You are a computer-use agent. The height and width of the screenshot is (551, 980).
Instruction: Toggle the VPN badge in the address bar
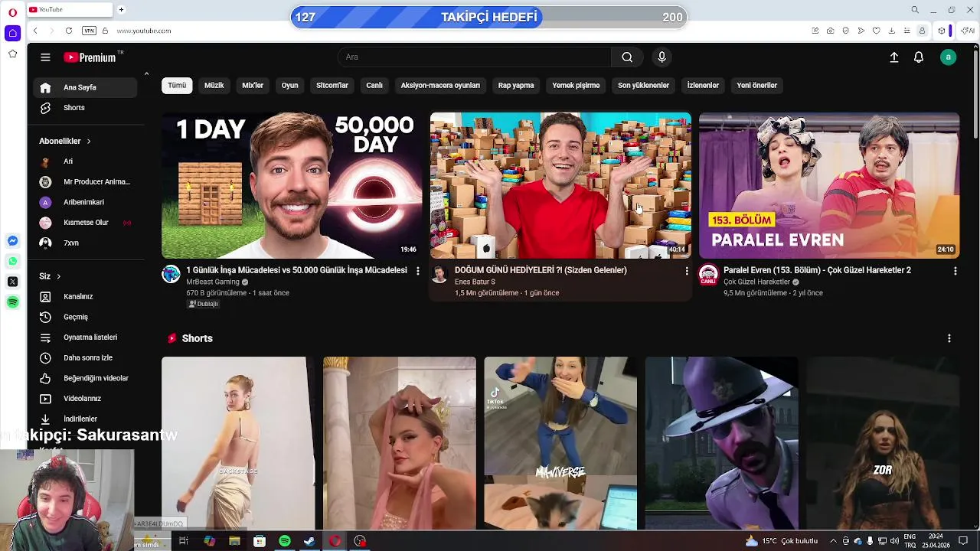(89, 31)
